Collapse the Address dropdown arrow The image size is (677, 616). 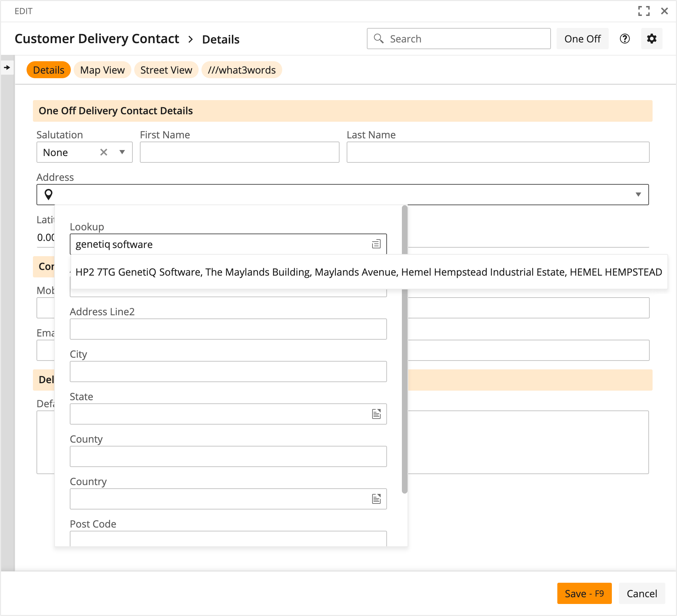tap(638, 194)
